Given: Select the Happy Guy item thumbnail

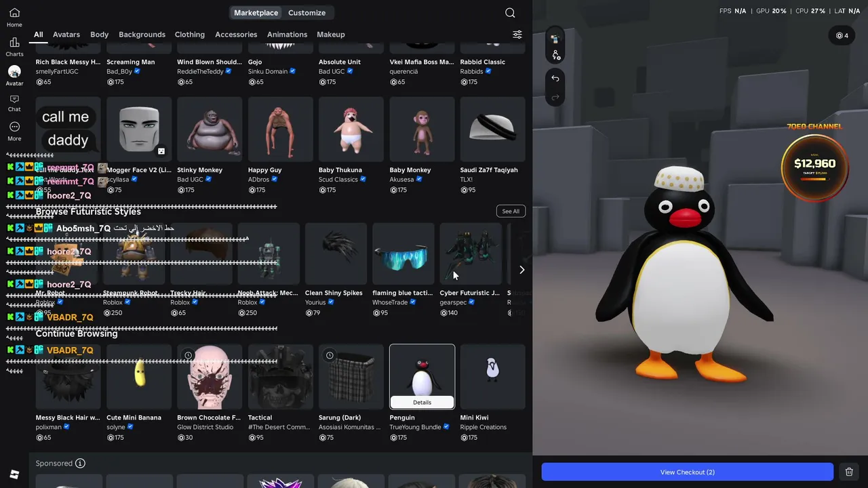Looking at the screenshot, I should (x=280, y=129).
